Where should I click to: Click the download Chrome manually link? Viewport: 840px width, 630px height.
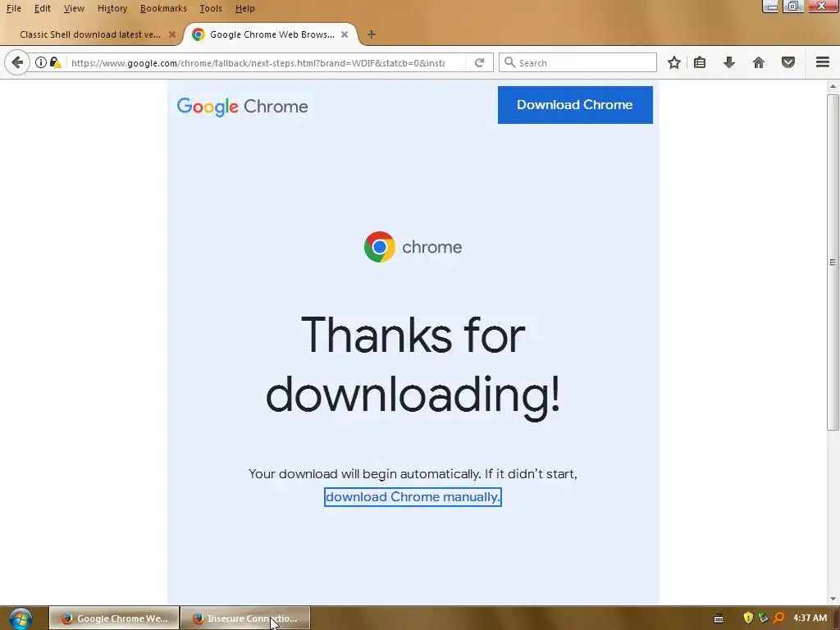(413, 497)
